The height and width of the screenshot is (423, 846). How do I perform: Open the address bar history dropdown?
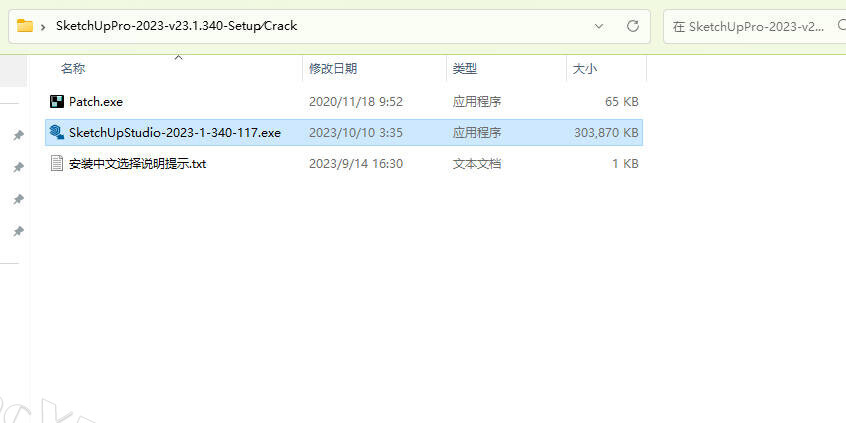click(x=599, y=26)
